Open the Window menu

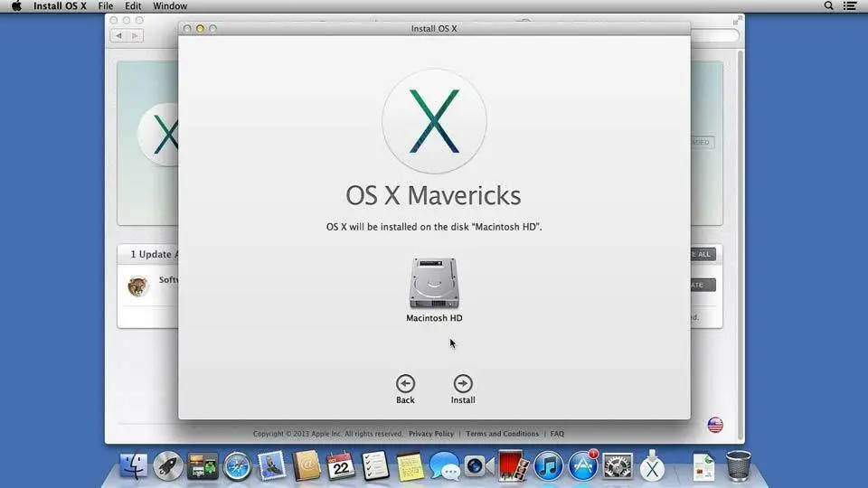(170, 6)
